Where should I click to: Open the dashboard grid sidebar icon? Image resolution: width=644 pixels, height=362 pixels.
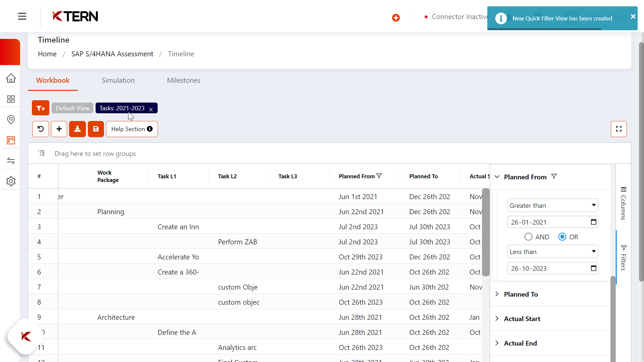tap(11, 99)
